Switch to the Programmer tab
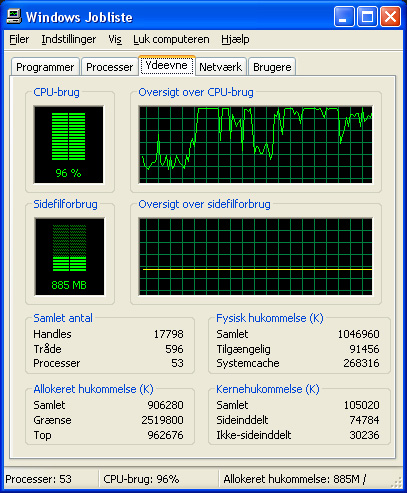 coord(45,67)
